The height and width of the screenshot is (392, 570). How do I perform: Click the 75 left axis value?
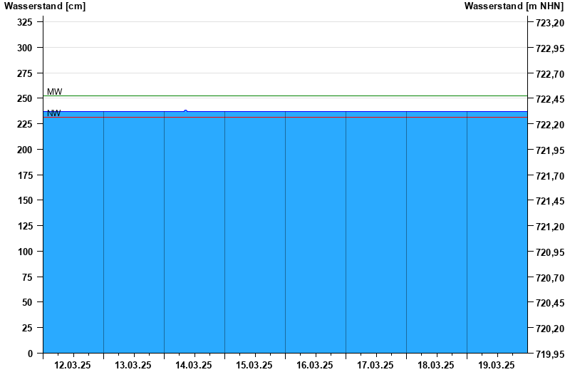click(27, 277)
